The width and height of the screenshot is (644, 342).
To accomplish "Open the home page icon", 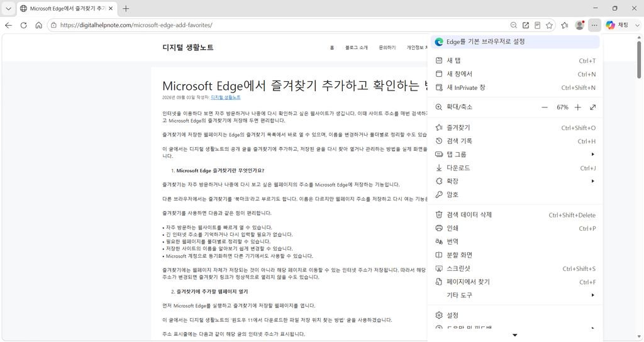I will click(38, 25).
